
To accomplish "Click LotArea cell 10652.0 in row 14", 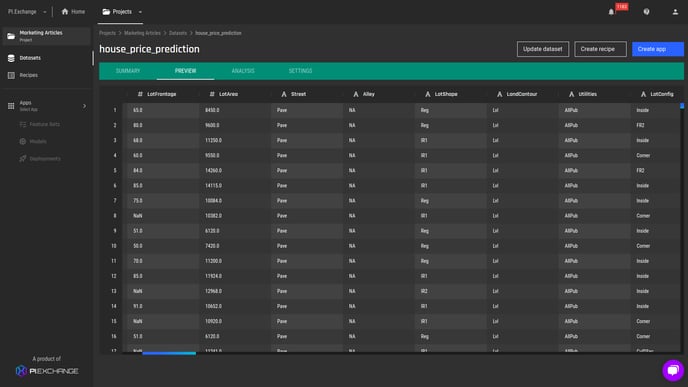I will (235, 306).
